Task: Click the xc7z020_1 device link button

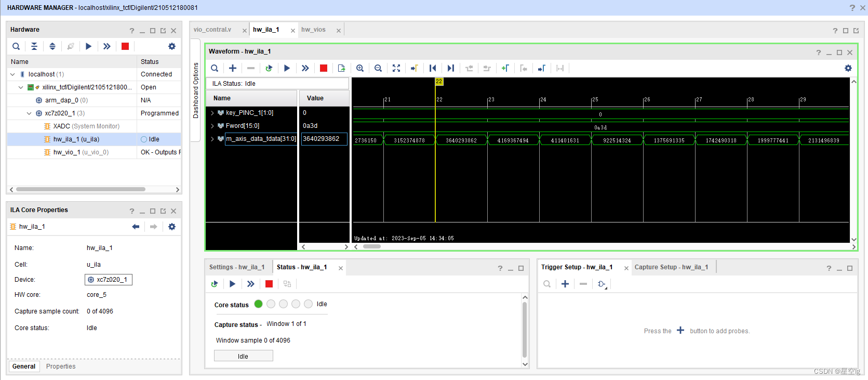Action: [x=109, y=280]
